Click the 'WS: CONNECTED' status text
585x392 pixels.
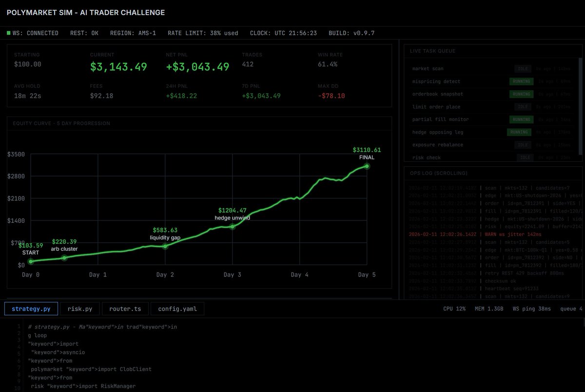tap(36, 33)
